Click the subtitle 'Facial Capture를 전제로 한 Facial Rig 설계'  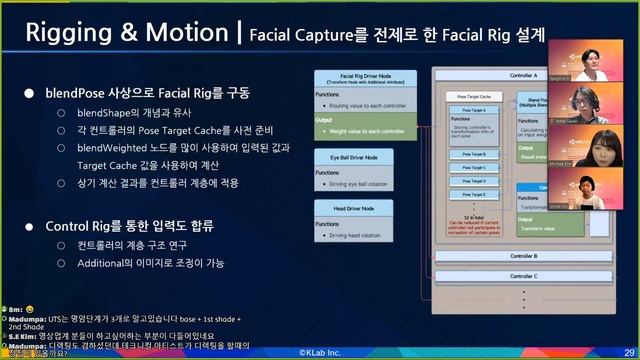[x=397, y=35]
